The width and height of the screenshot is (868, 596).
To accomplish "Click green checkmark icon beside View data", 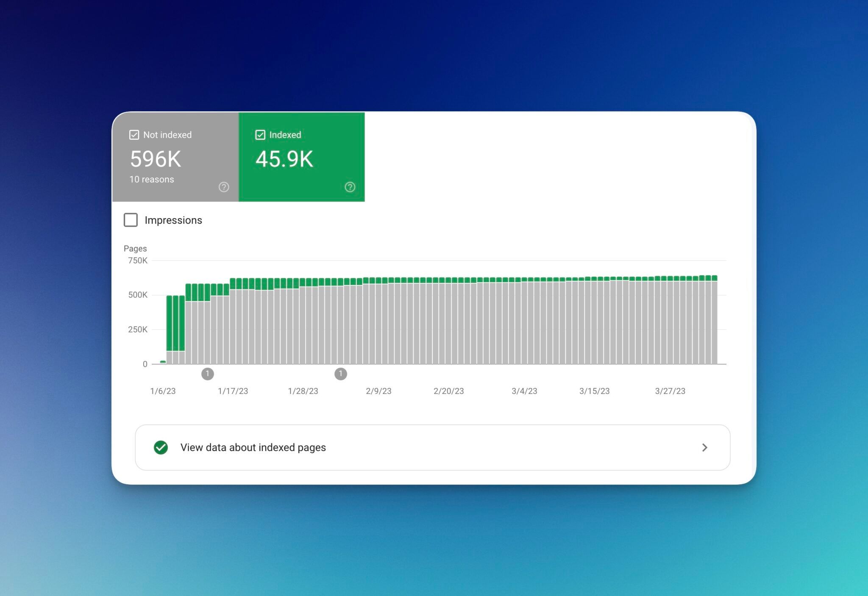I will coord(161,447).
